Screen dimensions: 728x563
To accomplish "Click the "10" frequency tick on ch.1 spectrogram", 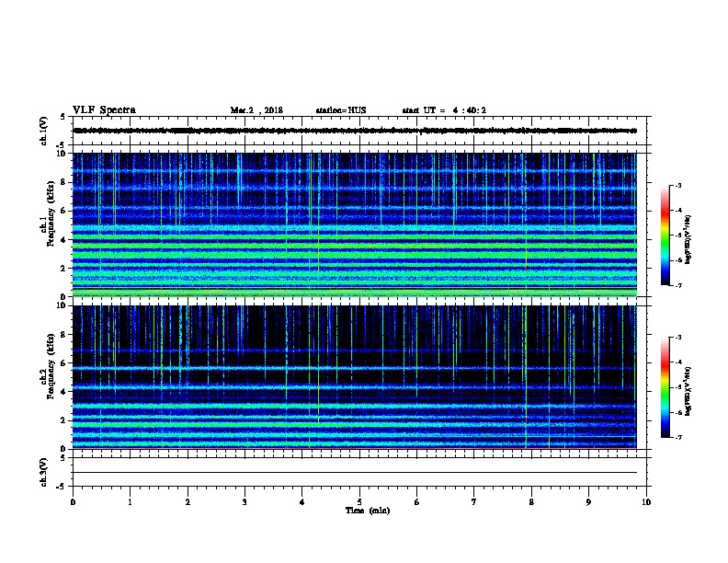I will [64, 154].
